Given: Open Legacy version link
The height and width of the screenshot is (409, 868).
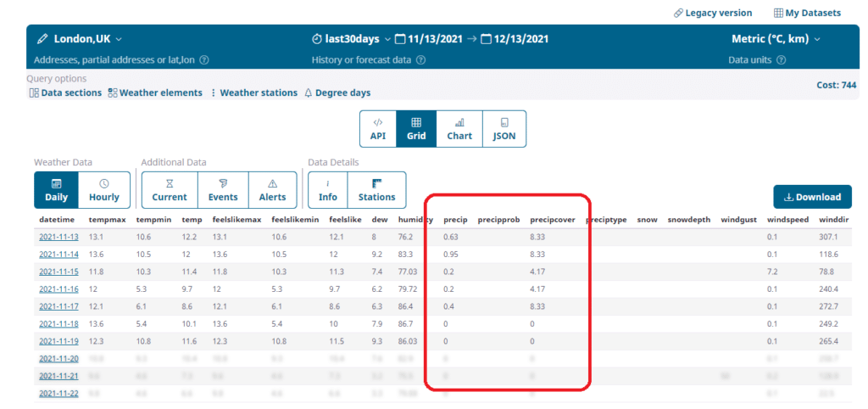Looking at the screenshot, I should [713, 13].
